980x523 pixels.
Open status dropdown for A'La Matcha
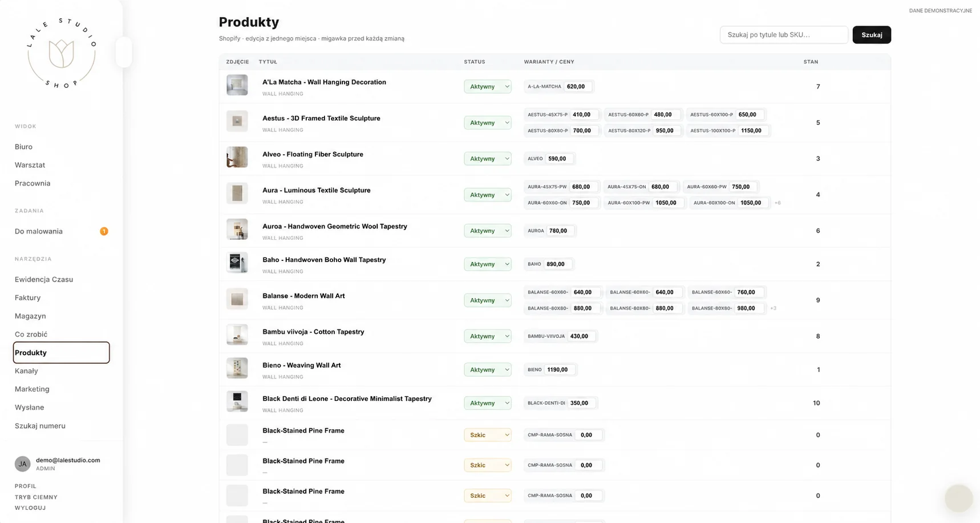point(487,86)
